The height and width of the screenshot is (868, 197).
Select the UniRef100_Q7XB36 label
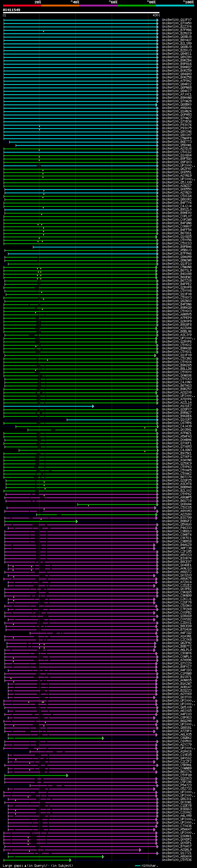pyautogui.click(x=176, y=121)
